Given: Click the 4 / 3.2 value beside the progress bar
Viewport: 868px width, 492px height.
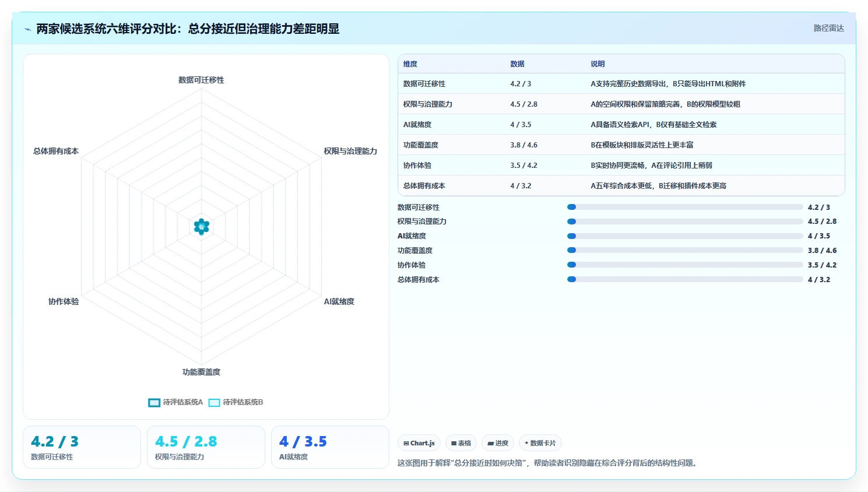Looking at the screenshot, I should tap(819, 280).
